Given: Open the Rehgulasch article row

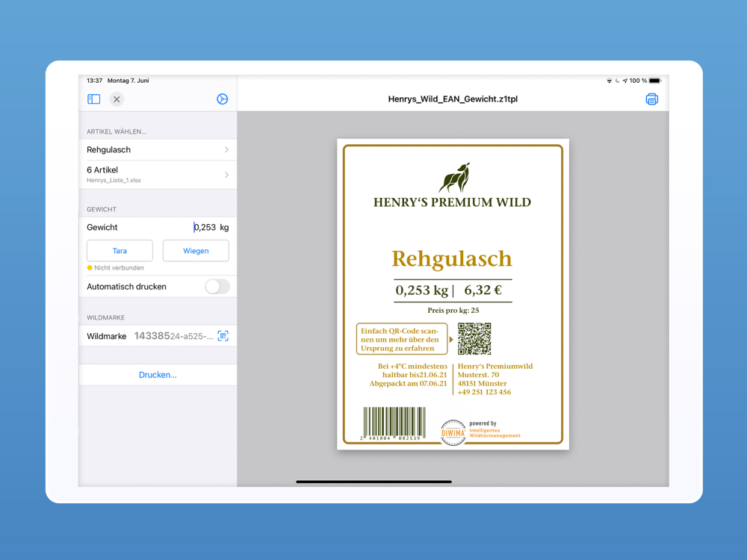Looking at the screenshot, I should pos(158,149).
